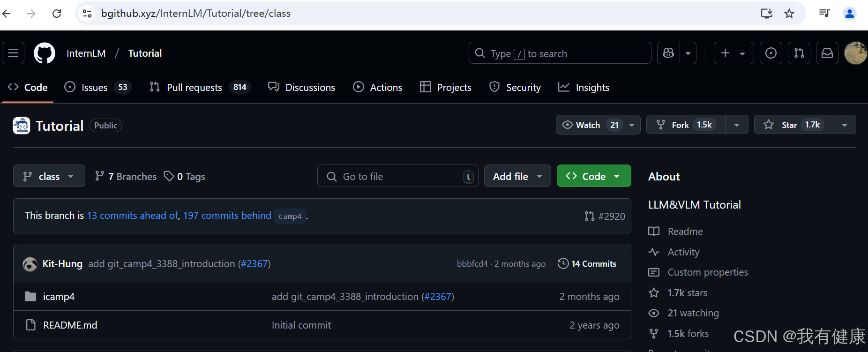Click the browser forward arrow
This screenshot has height=352, width=868.
tap(31, 14)
